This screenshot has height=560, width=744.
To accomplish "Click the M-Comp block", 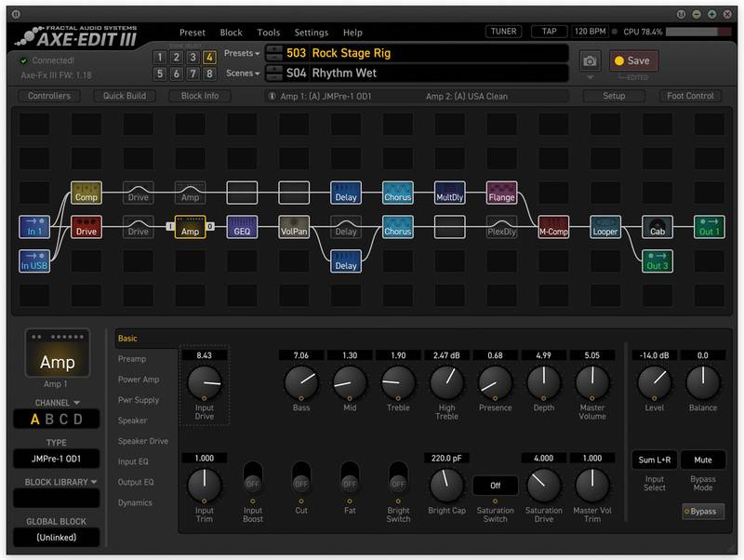I will [553, 227].
